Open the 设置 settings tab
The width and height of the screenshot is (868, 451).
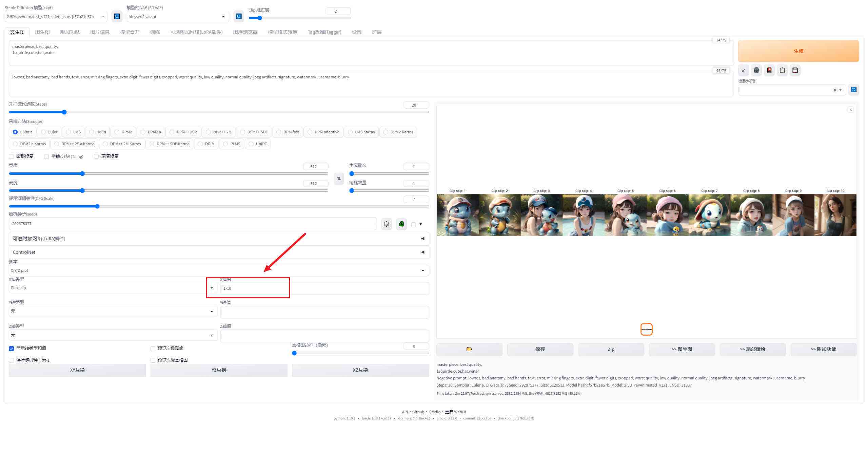356,32
